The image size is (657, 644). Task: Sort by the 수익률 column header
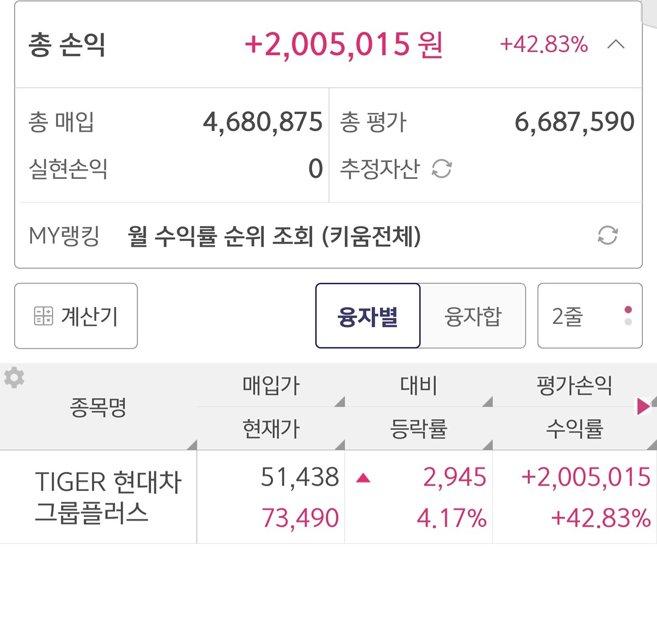click(574, 428)
